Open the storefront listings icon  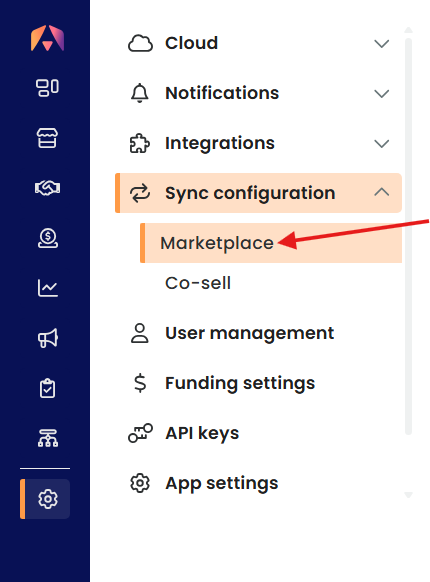click(47, 138)
